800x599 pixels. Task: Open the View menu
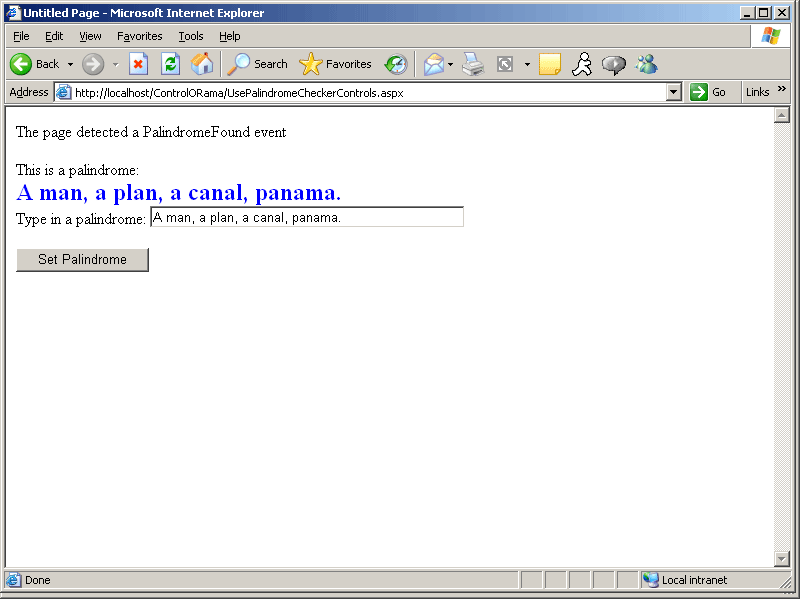click(x=90, y=36)
